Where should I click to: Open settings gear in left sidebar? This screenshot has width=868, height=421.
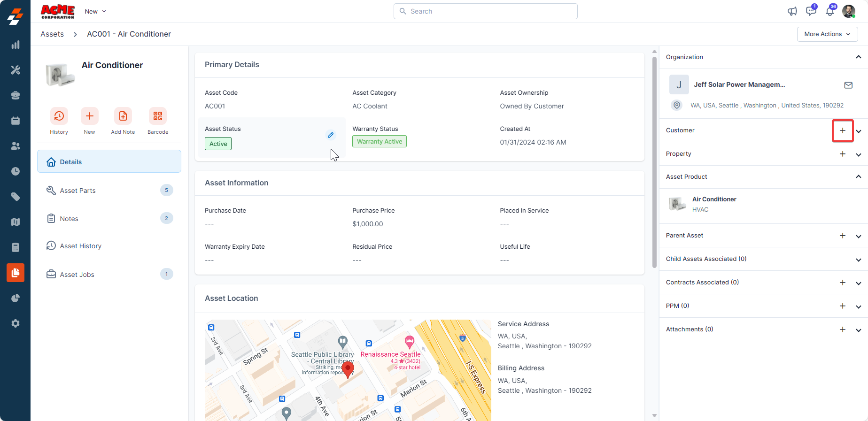15,323
